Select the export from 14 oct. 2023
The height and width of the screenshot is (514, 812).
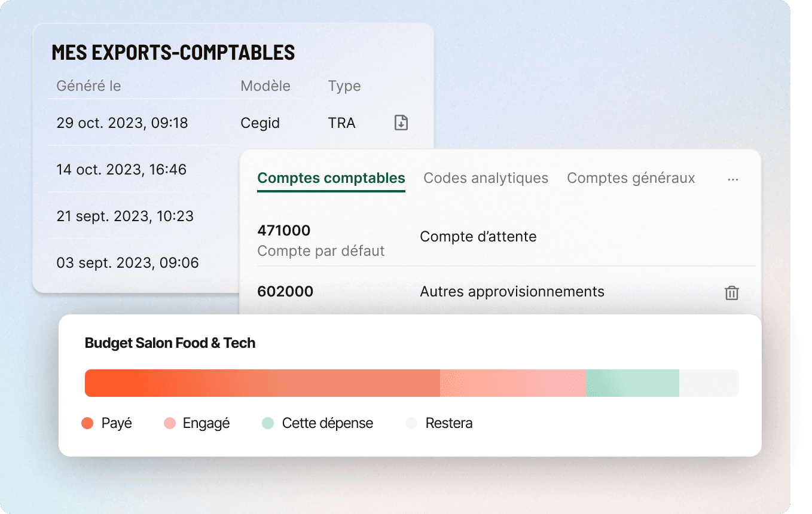[x=122, y=169]
